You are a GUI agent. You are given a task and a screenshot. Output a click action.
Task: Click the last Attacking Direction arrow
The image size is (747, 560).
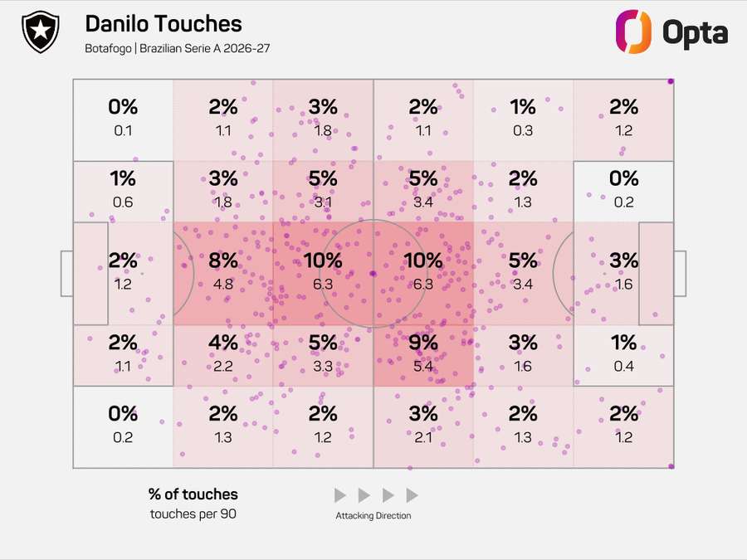(x=412, y=495)
